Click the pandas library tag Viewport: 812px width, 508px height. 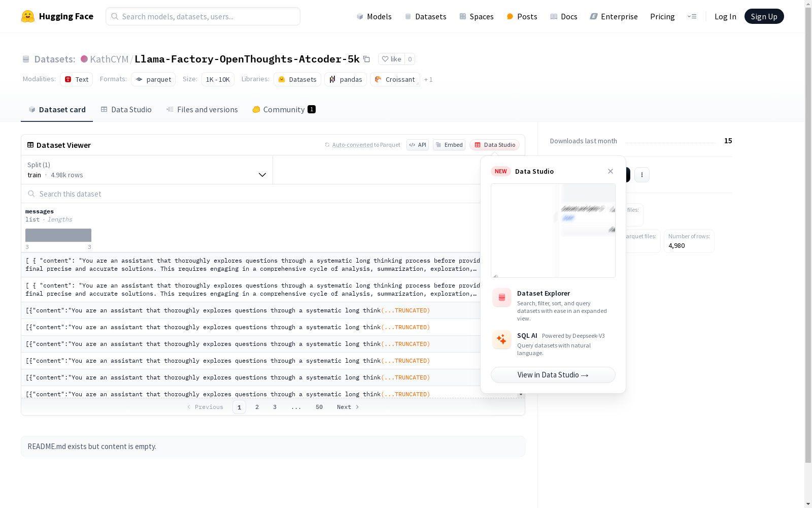click(x=346, y=79)
